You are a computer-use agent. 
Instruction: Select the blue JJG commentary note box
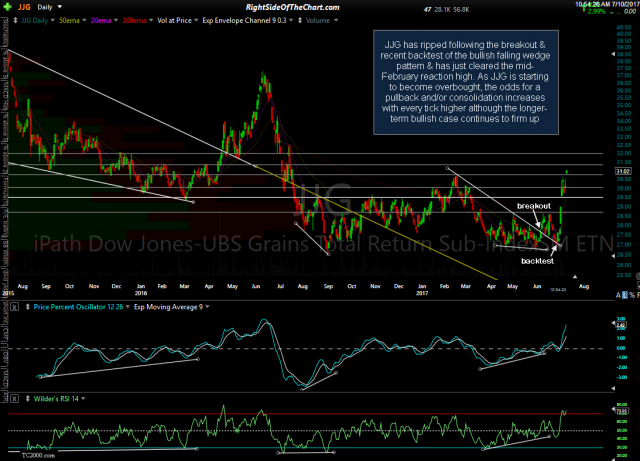[x=466, y=82]
